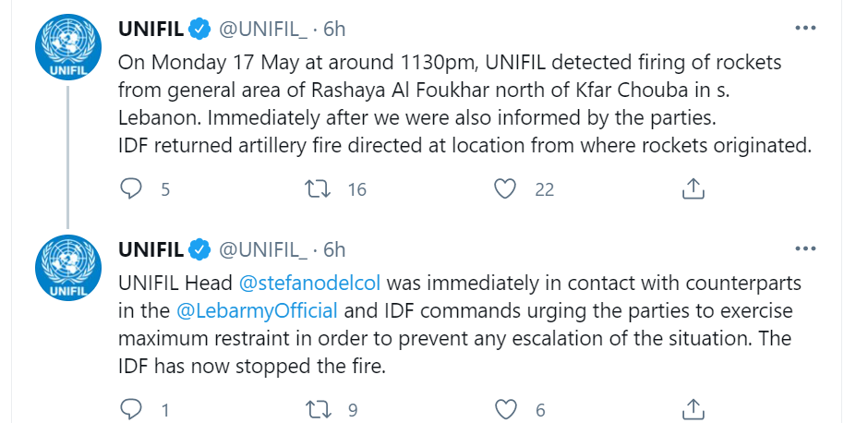The width and height of the screenshot is (868, 423).
Task: Click the verified badge on first tweet
Action: coord(199,29)
